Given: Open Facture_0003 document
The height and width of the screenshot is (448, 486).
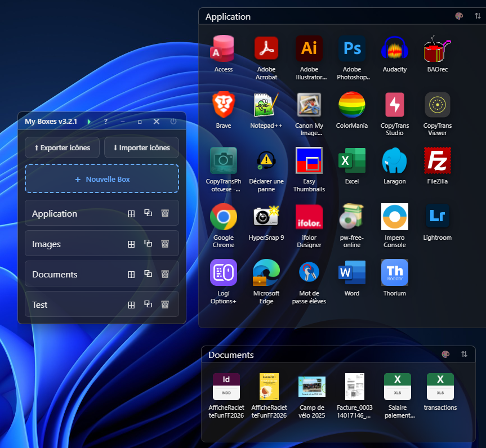Looking at the screenshot, I should click(x=355, y=386).
